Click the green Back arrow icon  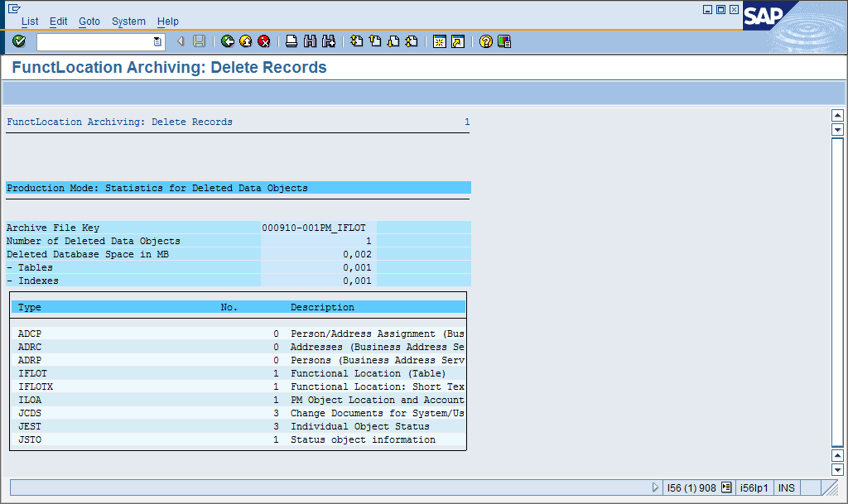click(228, 41)
